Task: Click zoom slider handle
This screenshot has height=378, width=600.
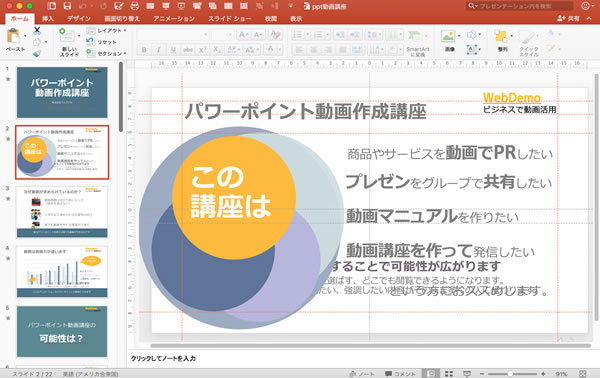Action: point(510,374)
